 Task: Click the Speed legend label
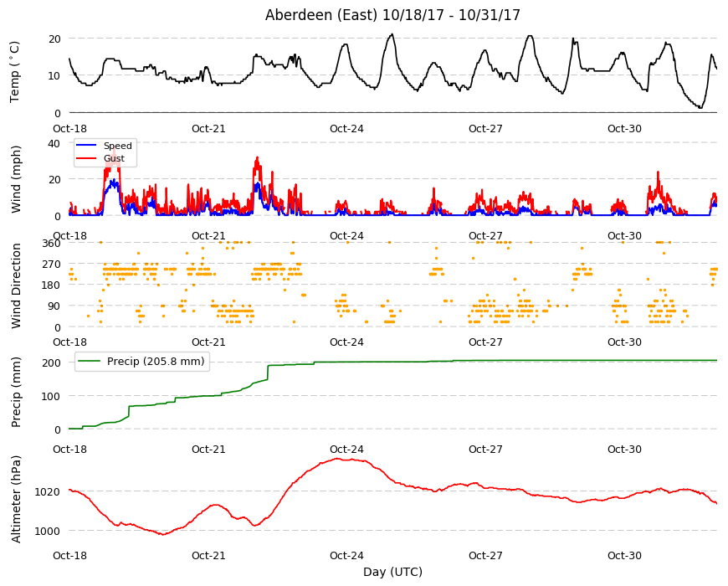(x=117, y=146)
